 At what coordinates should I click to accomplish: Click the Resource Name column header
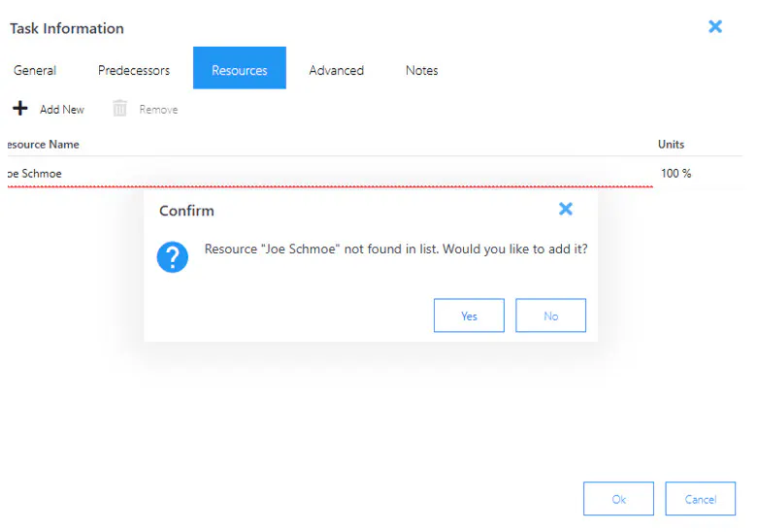[x=43, y=144]
